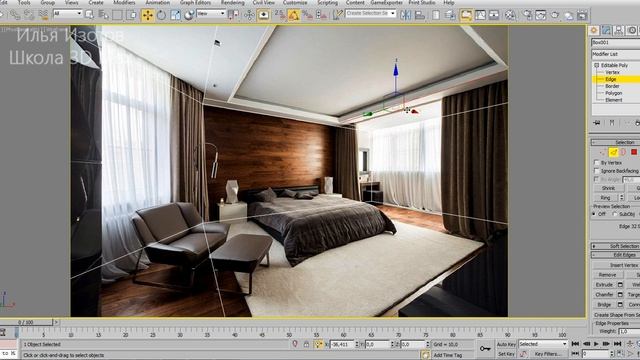640x360 pixels.
Task: Open the Group menu
Action: tap(48, 2)
